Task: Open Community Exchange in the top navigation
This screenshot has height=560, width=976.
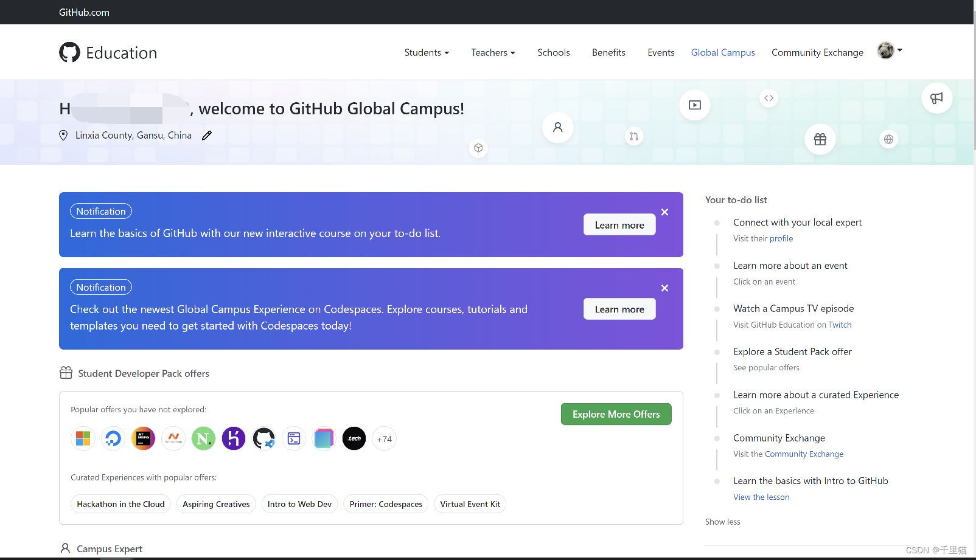Action: (x=817, y=52)
